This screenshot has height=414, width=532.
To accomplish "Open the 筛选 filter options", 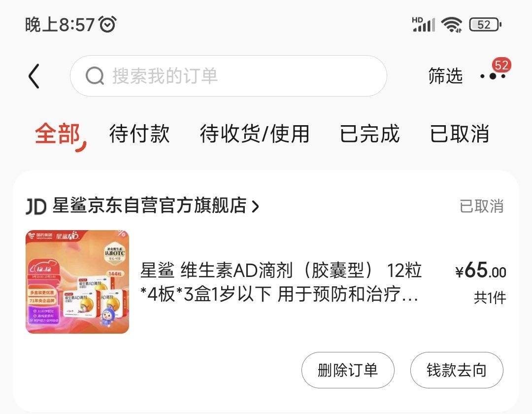I will pyautogui.click(x=445, y=76).
